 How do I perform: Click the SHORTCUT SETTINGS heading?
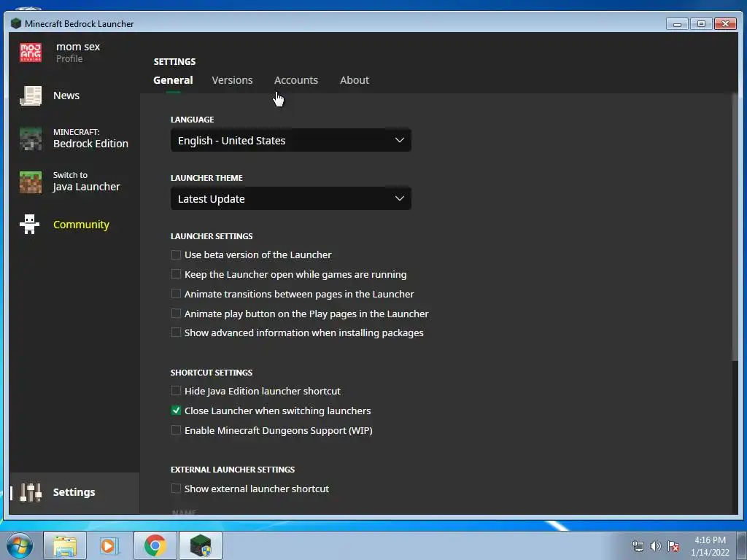click(212, 373)
